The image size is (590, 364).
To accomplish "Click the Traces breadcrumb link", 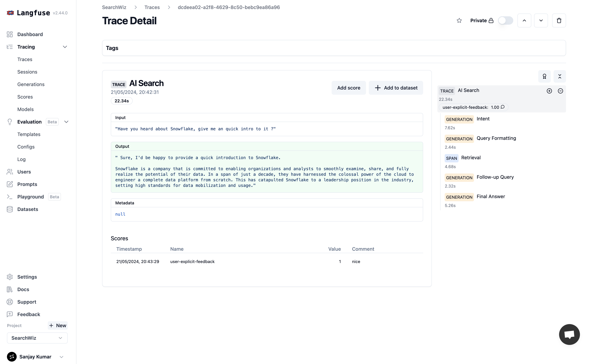I will [x=152, y=7].
